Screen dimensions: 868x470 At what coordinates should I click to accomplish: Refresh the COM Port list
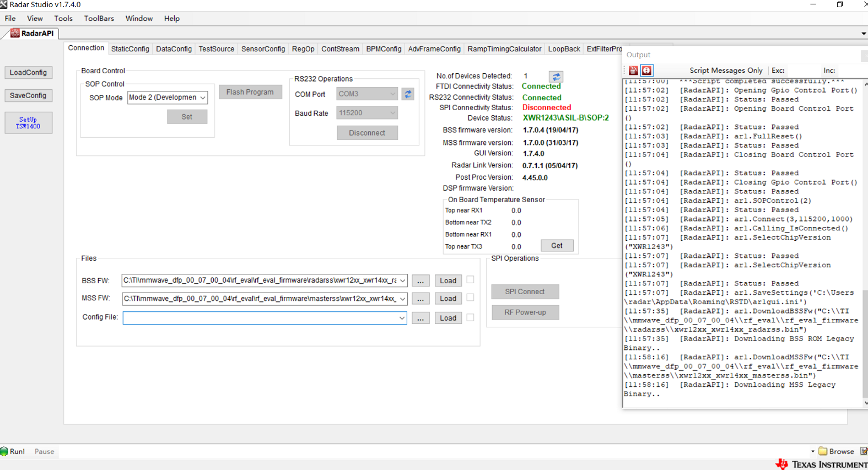point(408,94)
